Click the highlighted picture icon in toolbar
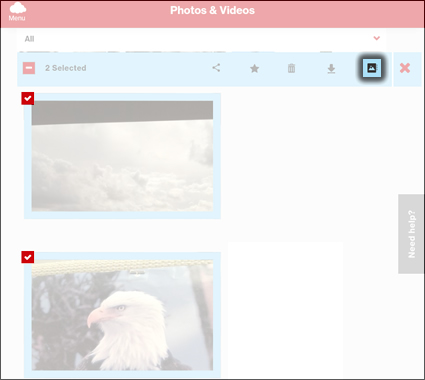Viewport: 425px width, 380px height. [x=372, y=68]
